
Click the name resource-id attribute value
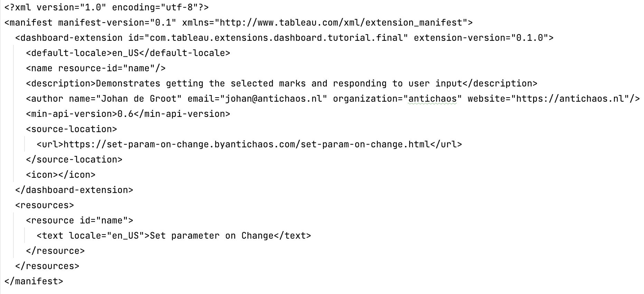[139, 68]
